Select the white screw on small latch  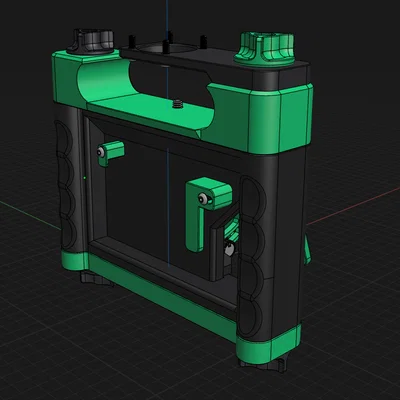100,152
